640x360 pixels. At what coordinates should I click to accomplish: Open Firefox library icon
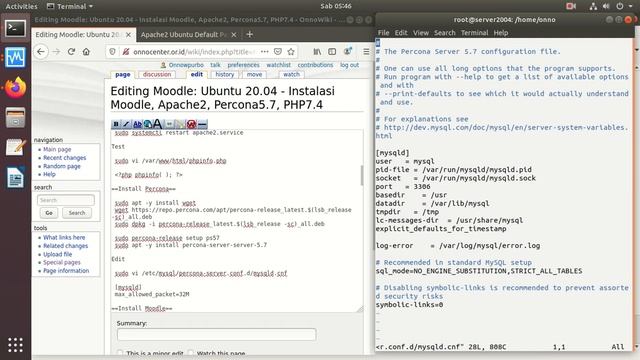click(317, 52)
